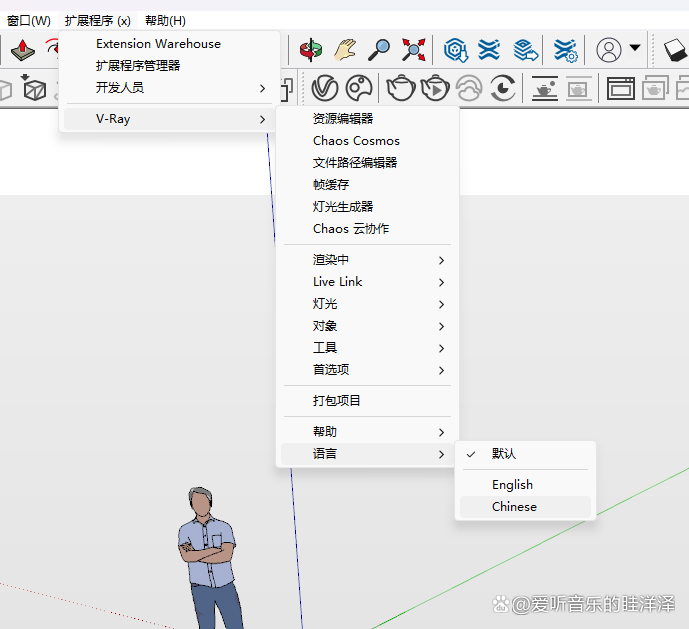Pick the Zoom magnifier tool
This screenshot has height=629, width=689.
coord(379,50)
